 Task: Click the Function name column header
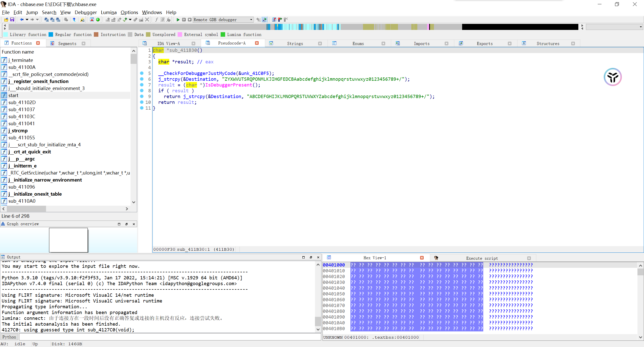point(65,52)
